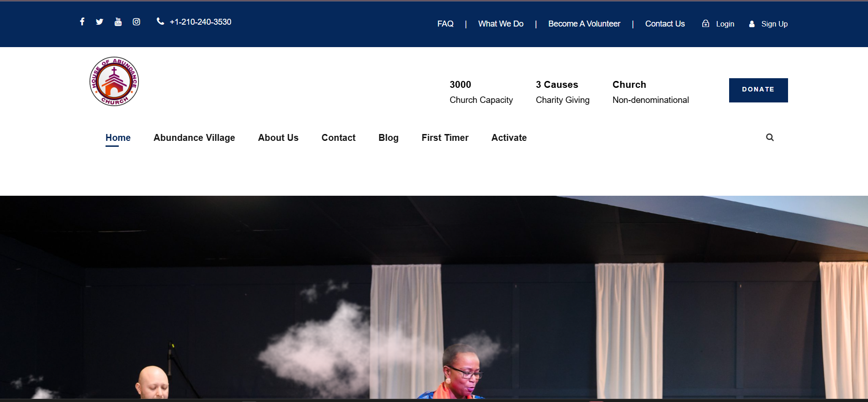868x402 pixels.
Task: Select the First Timer menu item
Action: pos(445,138)
